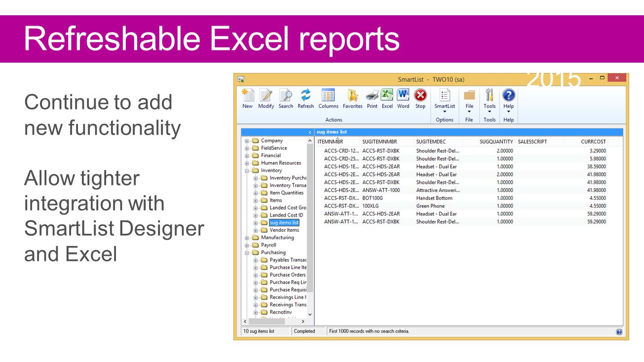Open the Columns chooser
This screenshot has height=362, width=644.
(328, 99)
